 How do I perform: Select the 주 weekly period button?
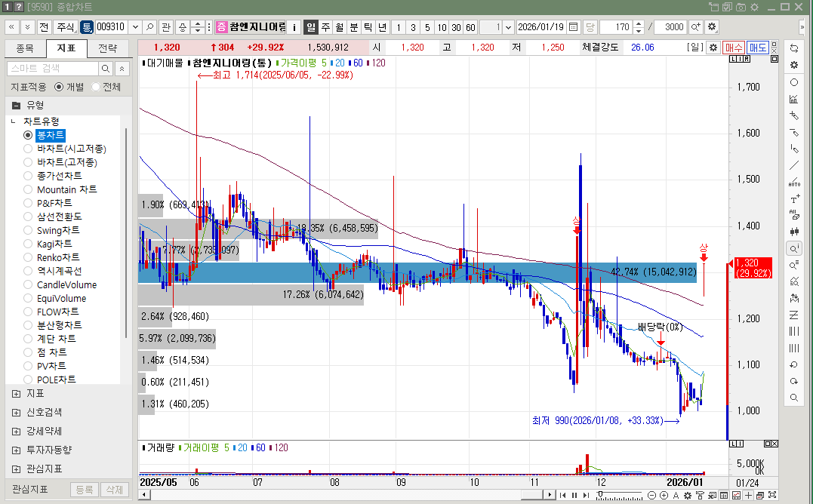[x=325, y=27]
